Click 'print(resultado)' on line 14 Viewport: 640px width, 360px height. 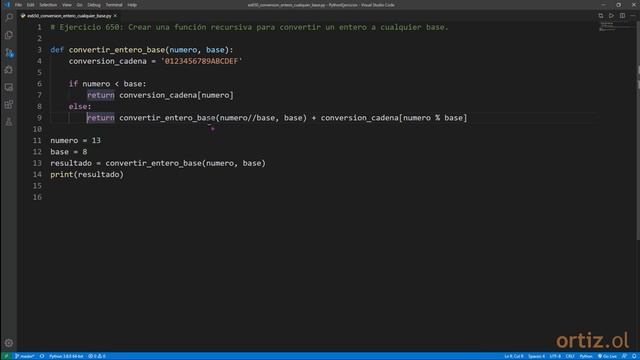click(x=87, y=175)
